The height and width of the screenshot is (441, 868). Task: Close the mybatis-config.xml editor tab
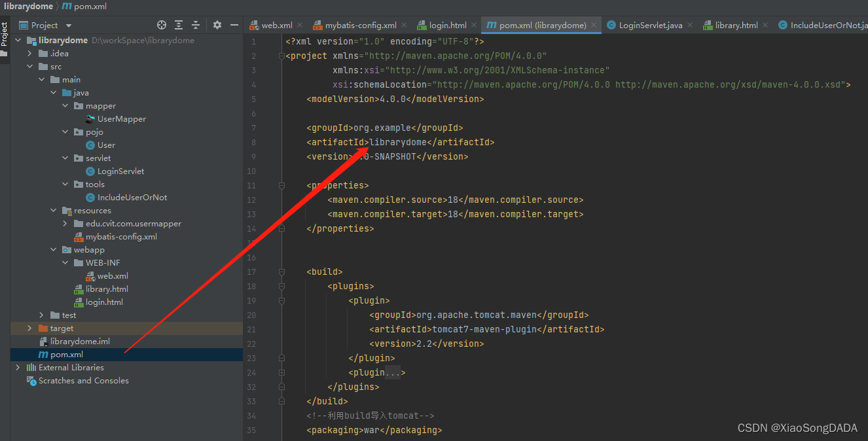click(x=404, y=25)
